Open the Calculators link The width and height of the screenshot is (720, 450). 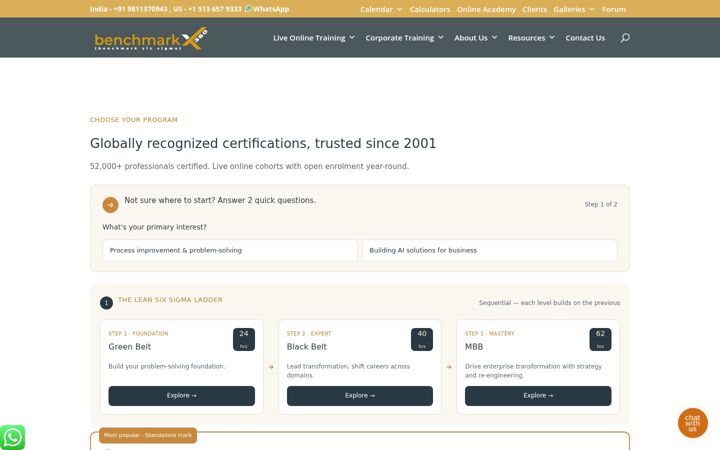430,9
